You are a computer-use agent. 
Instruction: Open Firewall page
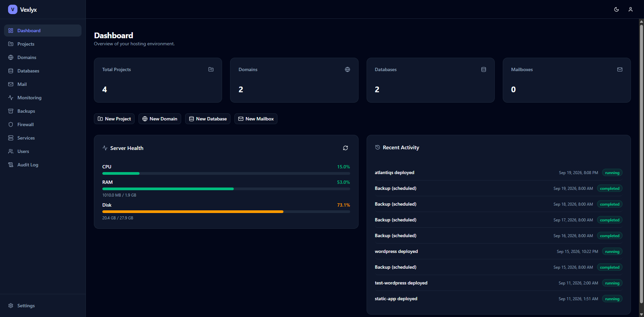click(43, 124)
